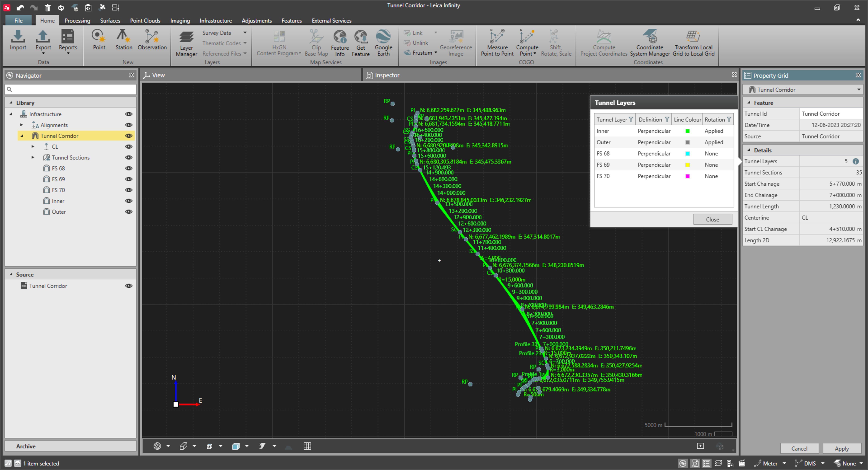Toggle visibility of the Inner layer
Image resolution: width=868 pixels, height=470 pixels.
pos(128,201)
